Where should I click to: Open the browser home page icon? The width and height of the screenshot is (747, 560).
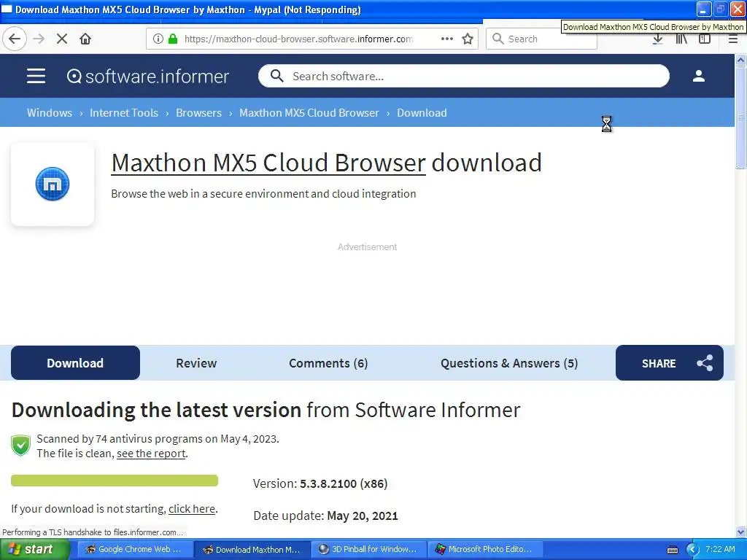pos(85,39)
